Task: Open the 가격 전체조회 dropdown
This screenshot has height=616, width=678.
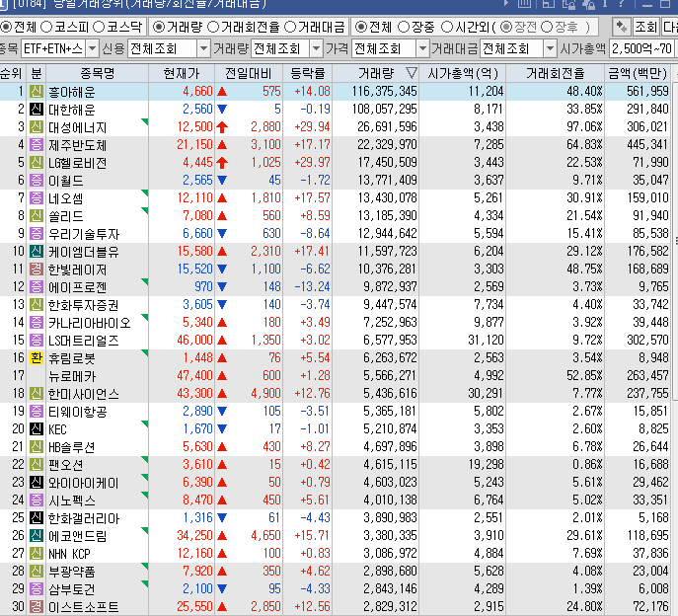Action: point(422,48)
